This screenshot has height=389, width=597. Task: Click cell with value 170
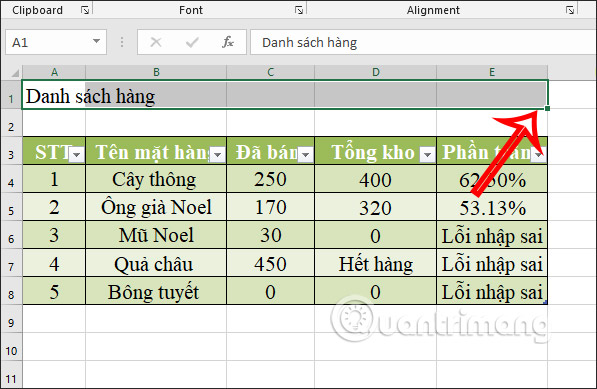(x=270, y=207)
